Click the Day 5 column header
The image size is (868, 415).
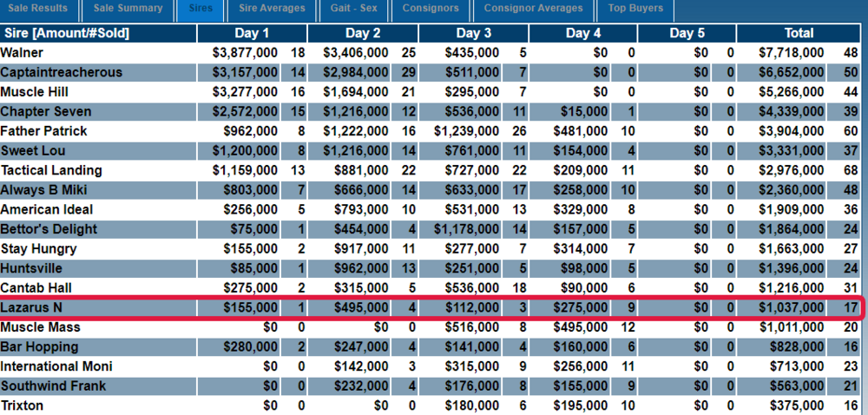pos(687,33)
